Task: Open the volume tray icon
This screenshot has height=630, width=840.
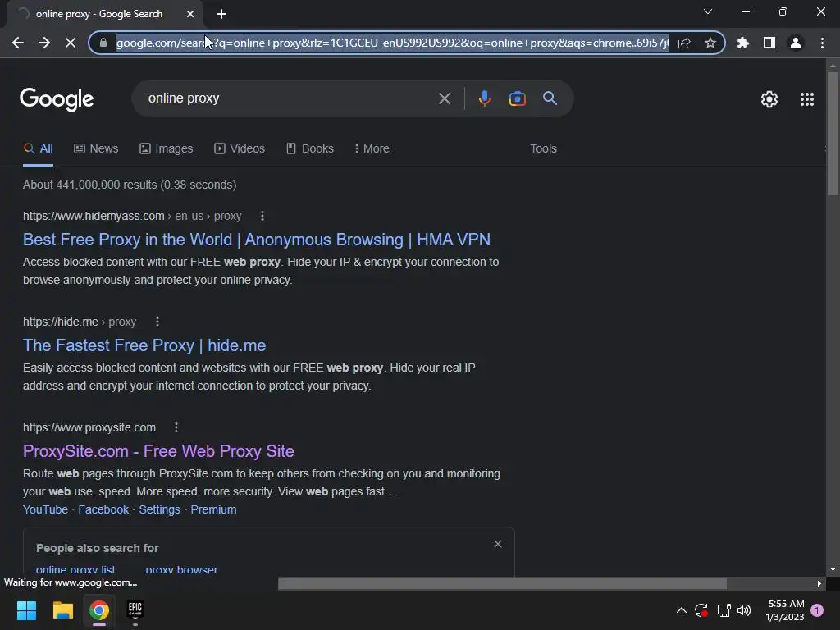Action: pos(744,610)
